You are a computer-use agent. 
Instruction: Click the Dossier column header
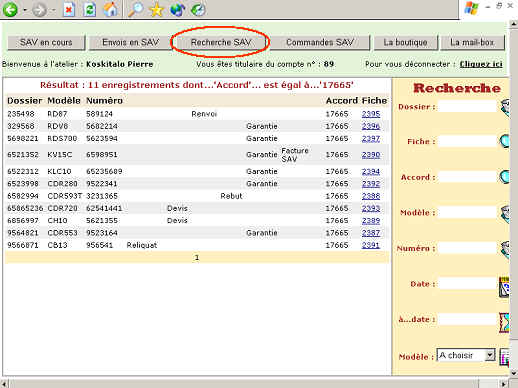(x=25, y=101)
